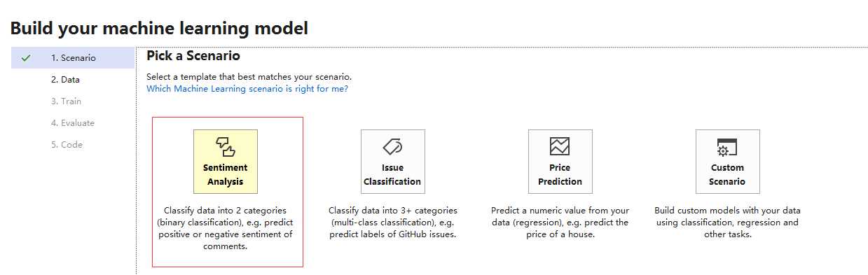Click the green checkmark beside Scenario step
The height and width of the screenshot is (275, 868).
[x=26, y=58]
